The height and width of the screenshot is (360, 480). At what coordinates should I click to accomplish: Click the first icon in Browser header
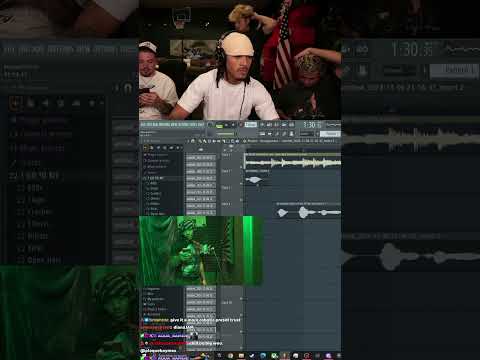coord(145,147)
